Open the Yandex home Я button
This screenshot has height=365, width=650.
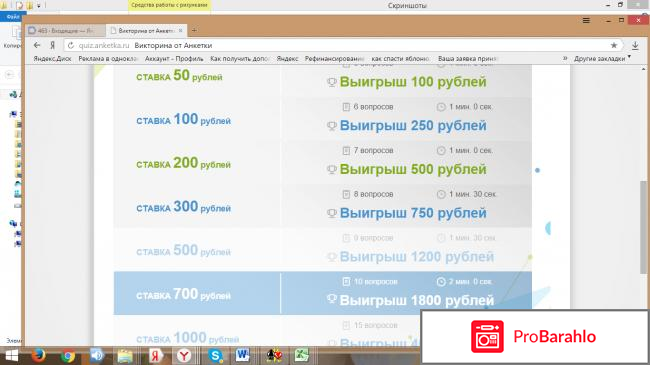tap(53, 46)
